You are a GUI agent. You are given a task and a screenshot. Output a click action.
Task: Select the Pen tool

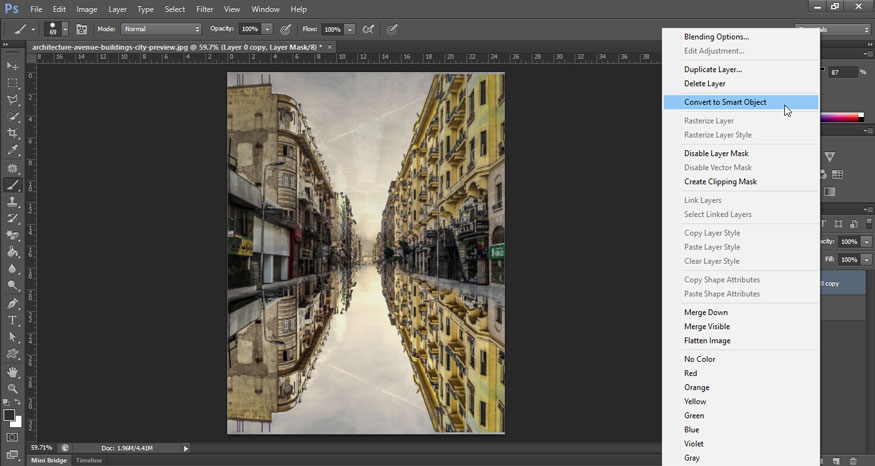coord(12,304)
